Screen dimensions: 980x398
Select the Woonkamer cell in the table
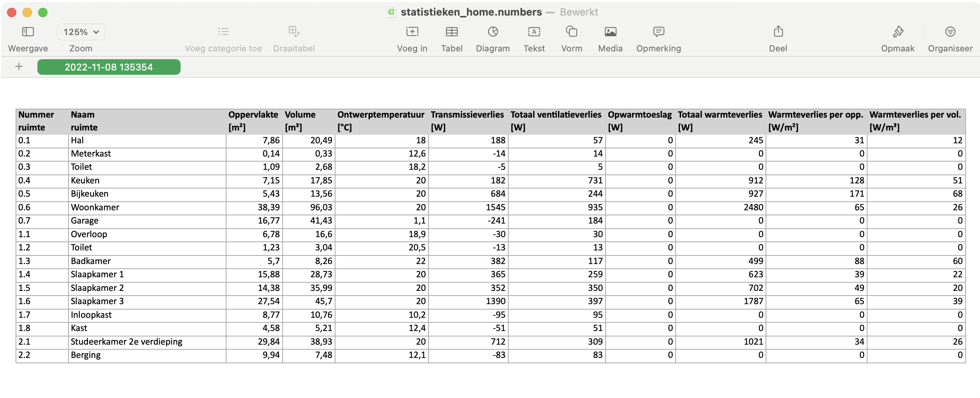[x=95, y=207]
